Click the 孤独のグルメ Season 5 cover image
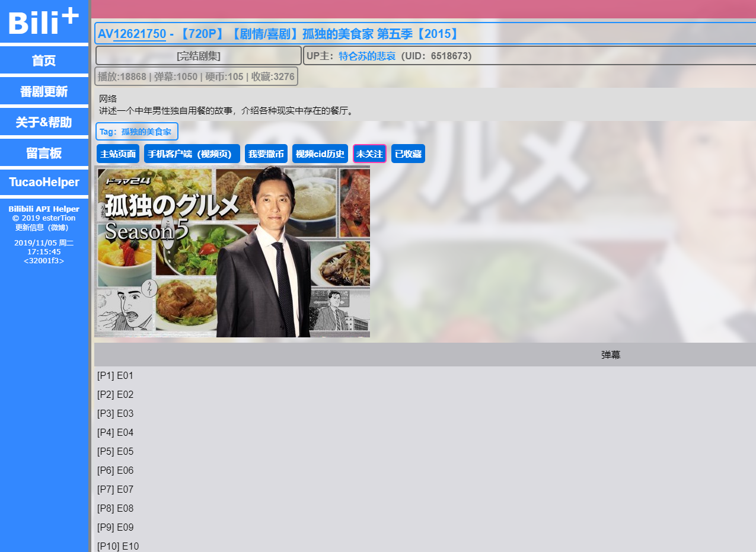The image size is (756, 552). tap(232, 251)
